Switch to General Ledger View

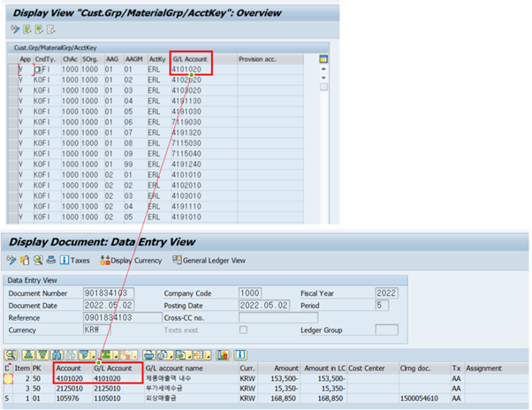[209, 261]
